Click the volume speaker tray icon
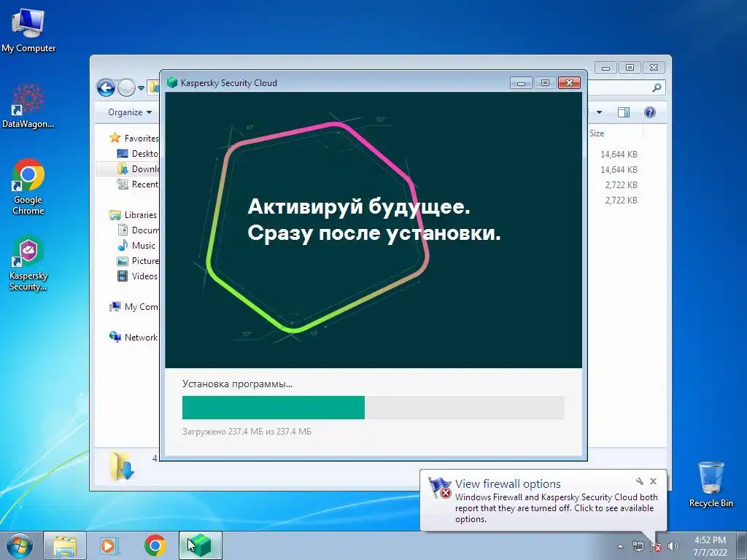This screenshot has width=747, height=560. pos(673,546)
